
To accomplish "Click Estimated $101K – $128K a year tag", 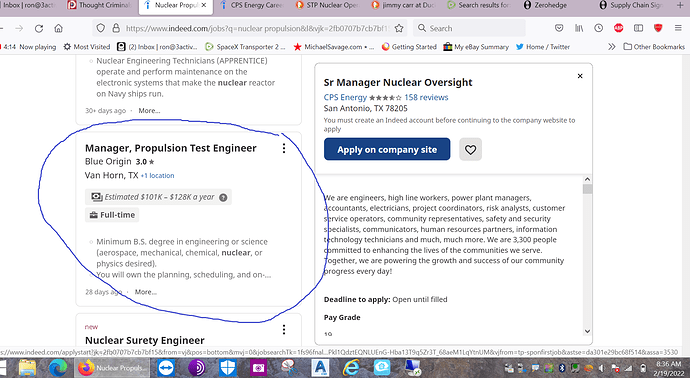I will pyautogui.click(x=158, y=197).
